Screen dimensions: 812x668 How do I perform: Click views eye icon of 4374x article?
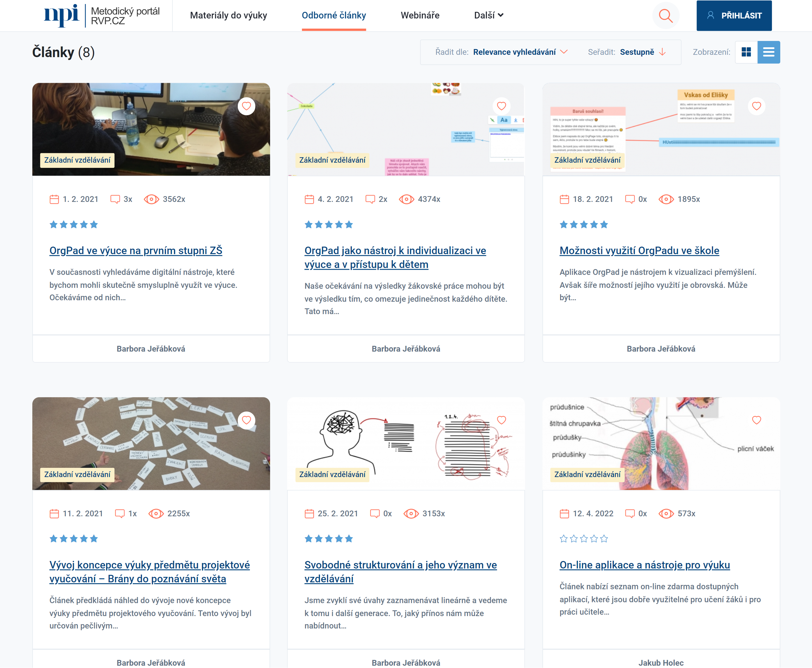[x=406, y=199]
